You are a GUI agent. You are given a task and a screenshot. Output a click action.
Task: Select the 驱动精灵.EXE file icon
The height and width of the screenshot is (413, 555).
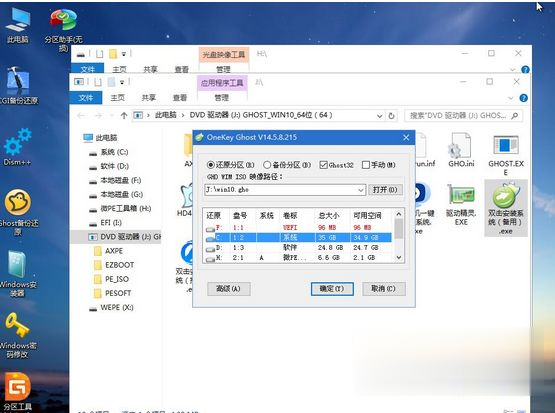tap(461, 205)
